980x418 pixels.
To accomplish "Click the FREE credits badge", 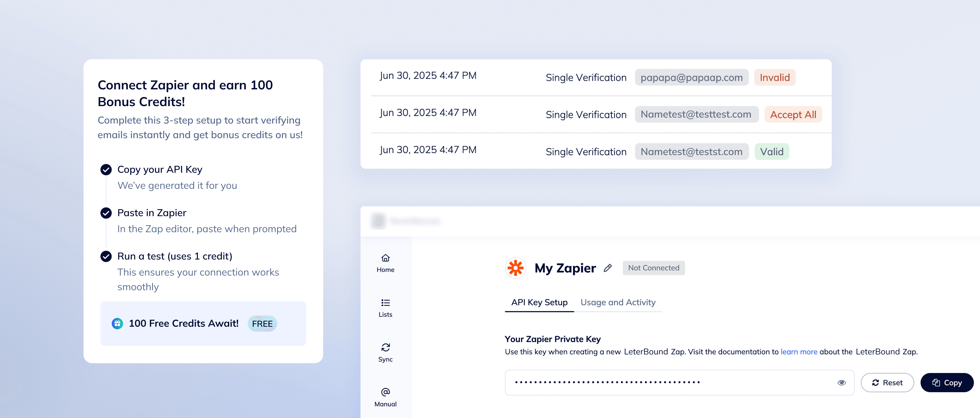I will pyautogui.click(x=262, y=323).
